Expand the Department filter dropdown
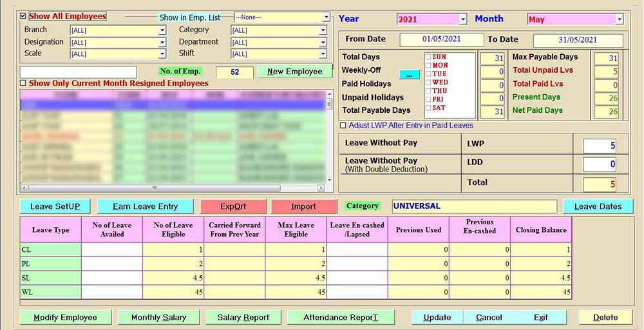 pos(323,42)
